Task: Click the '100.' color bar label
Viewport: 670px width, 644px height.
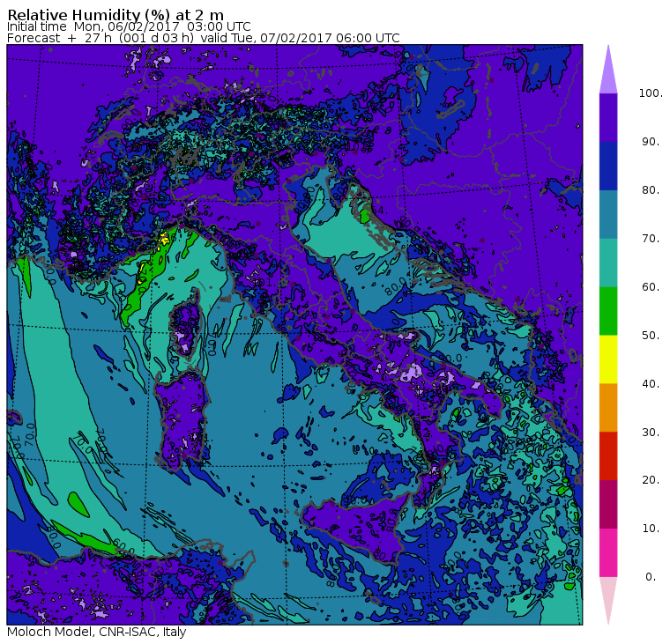Action: [x=651, y=93]
